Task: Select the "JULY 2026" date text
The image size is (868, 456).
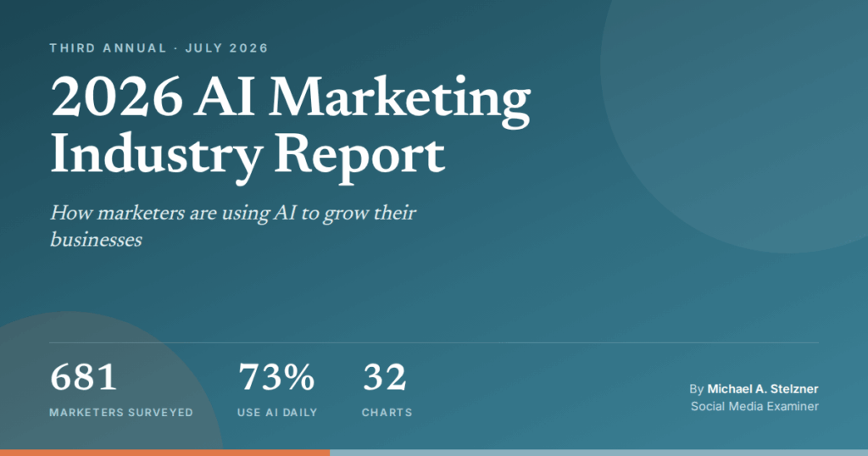Action: click(226, 48)
